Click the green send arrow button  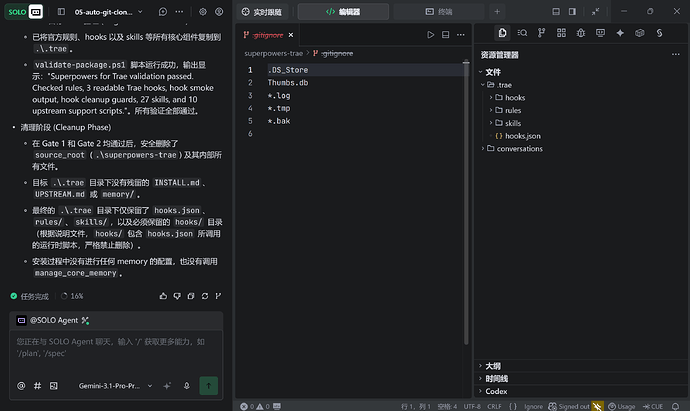tap(209, 386)
